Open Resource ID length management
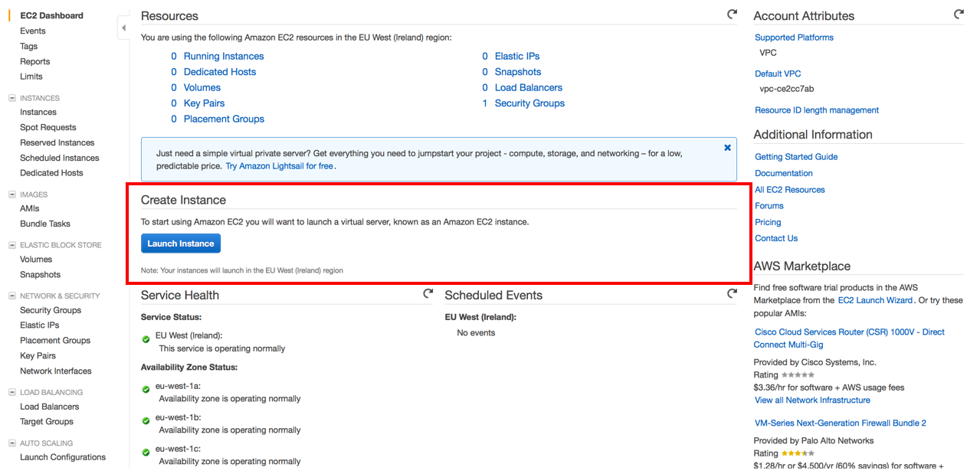980x474 pixels. [817, 110]
